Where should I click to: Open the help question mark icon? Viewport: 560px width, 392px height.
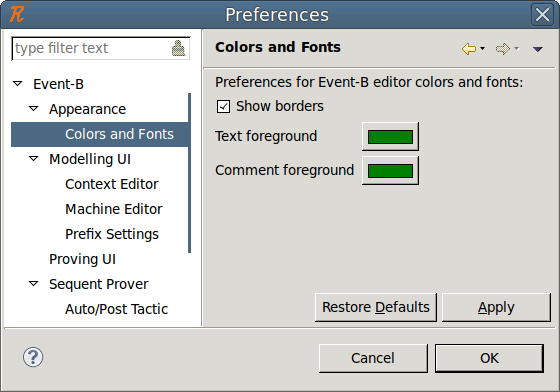click(x=33, y=357)
